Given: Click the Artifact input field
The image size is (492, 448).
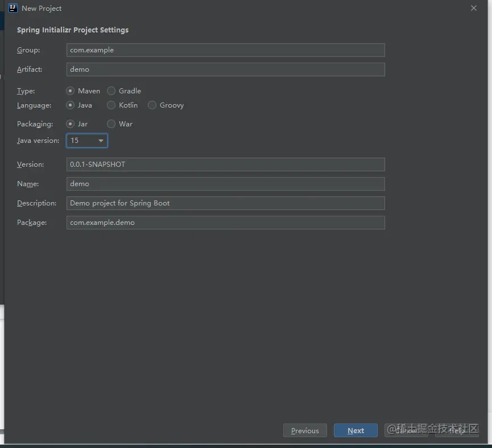Looking at the screenshot, I should (x=226, y=69).
